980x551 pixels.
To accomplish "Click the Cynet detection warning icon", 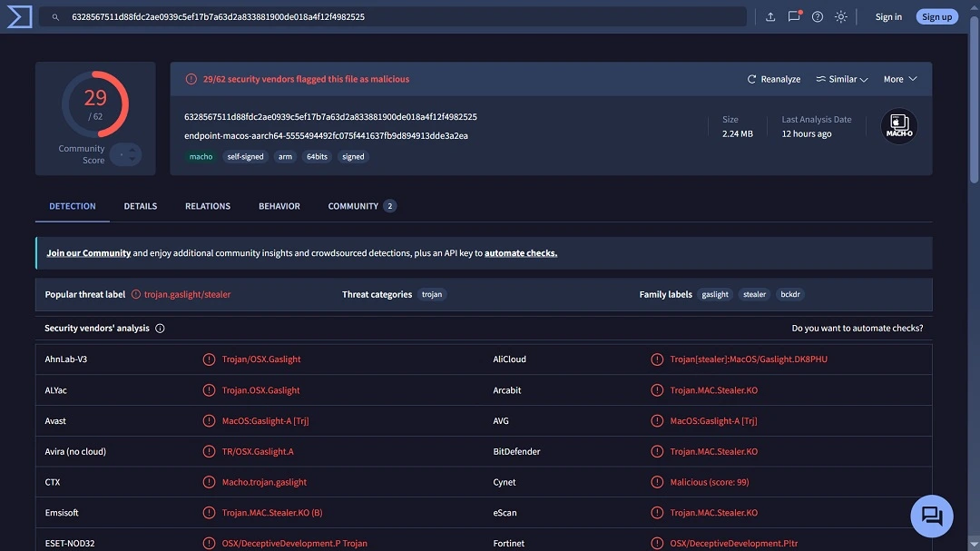I will [657, 482].
